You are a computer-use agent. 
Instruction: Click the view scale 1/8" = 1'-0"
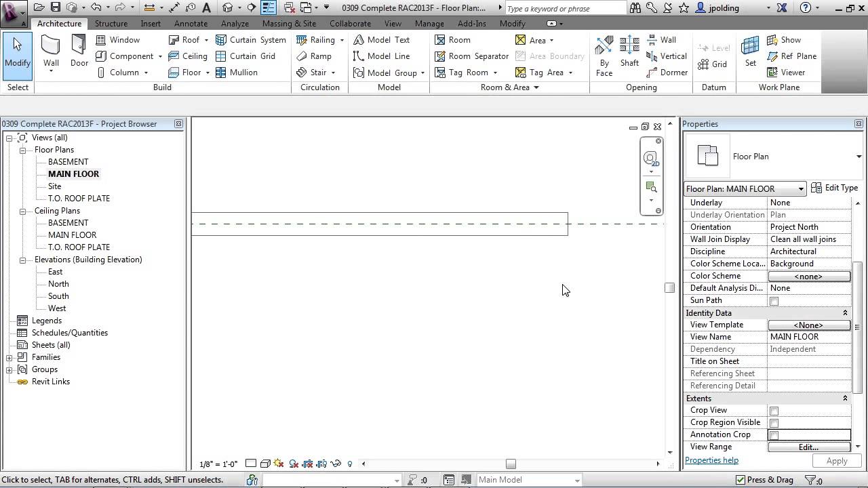click(x=218, y=464)
